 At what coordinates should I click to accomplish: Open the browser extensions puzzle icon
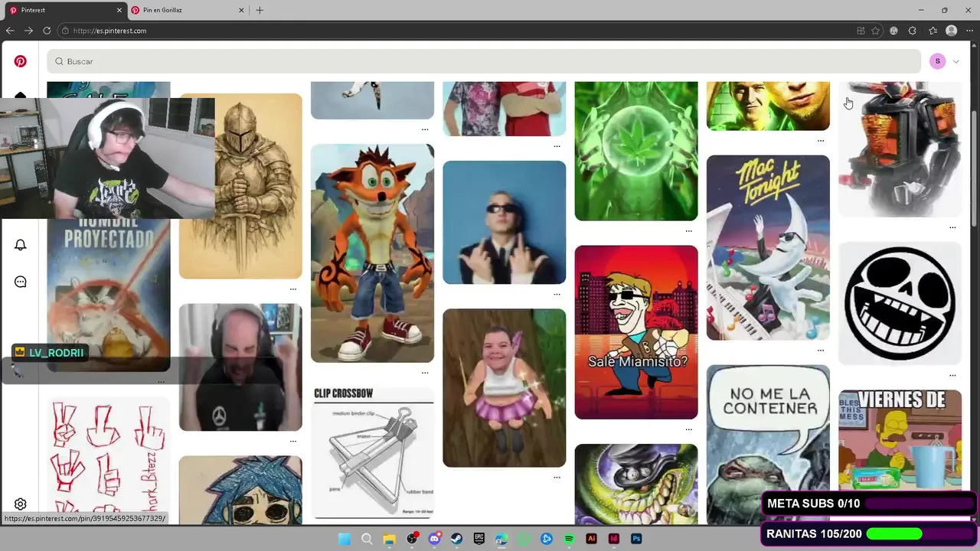coord(912,31)
